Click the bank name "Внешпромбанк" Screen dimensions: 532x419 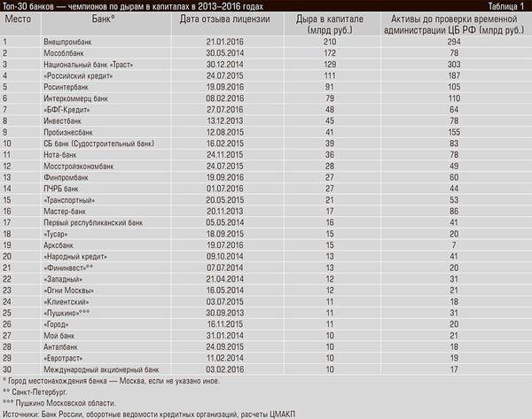67,42
